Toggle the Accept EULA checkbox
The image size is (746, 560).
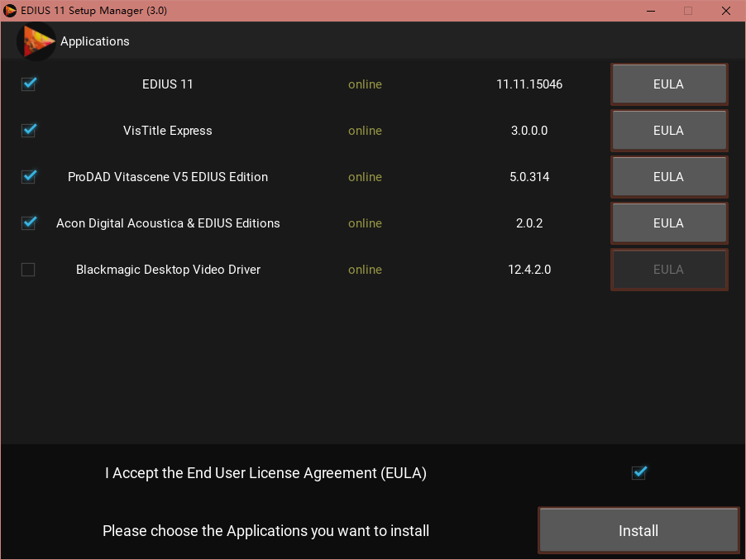click(x=639, y=472)
